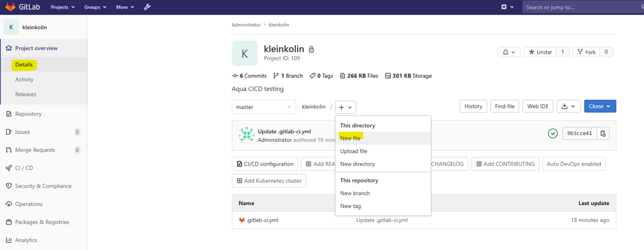Viewport: 644px width, 250px height.
Task: Click the CI / CD rocket icon
Action: [8, 168]
